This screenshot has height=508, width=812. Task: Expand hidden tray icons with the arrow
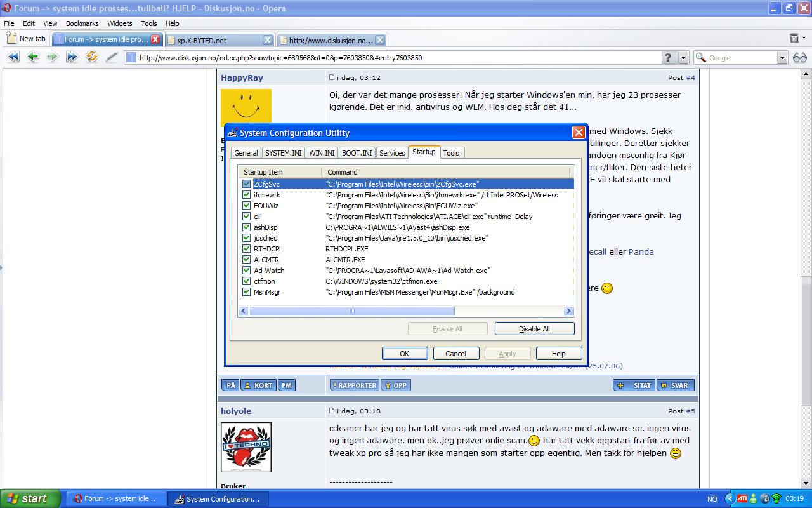point(730,498)
